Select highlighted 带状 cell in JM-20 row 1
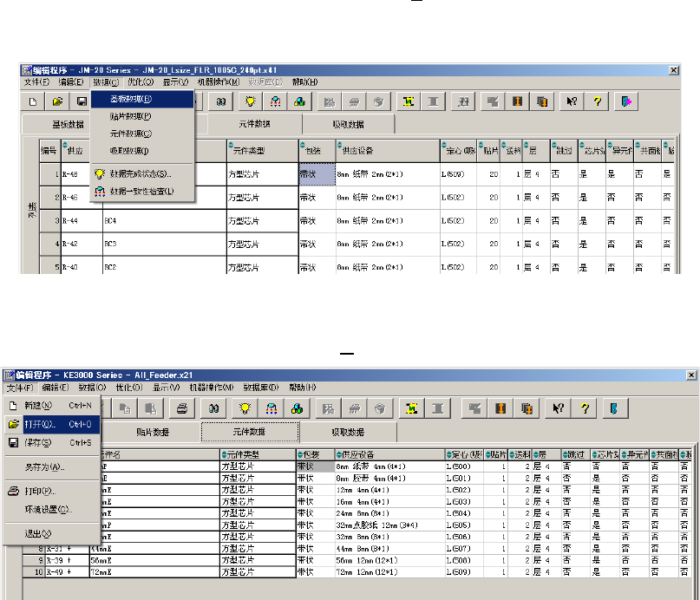700x600 pixels. pos(317,174)
